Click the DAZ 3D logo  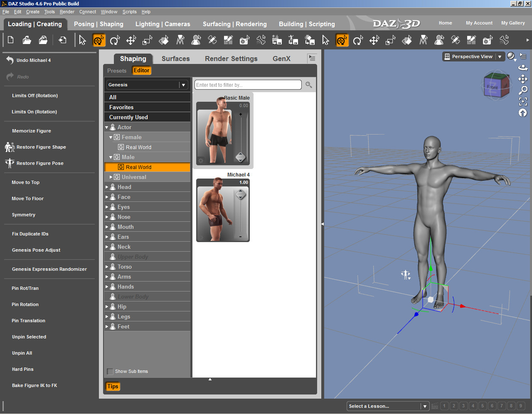pyautogui.click(x=397, y=24)
